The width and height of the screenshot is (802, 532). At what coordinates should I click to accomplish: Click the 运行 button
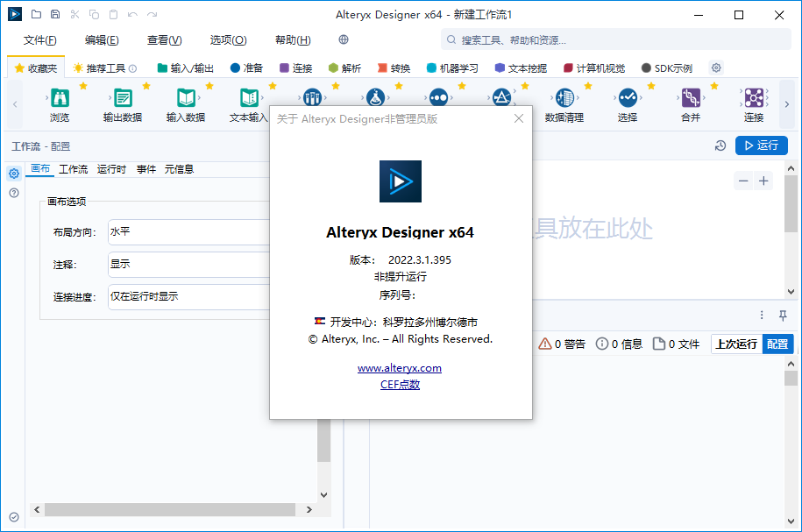click(x=761, y=145)
